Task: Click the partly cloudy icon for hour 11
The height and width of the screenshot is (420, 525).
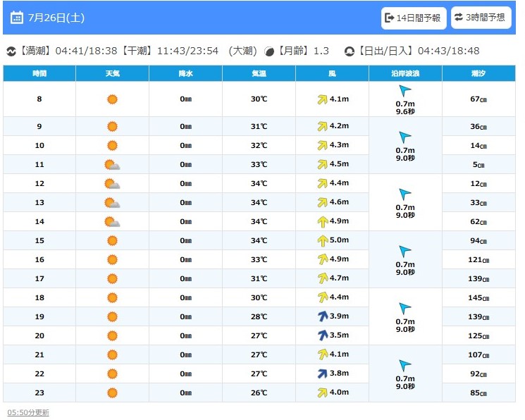Action: (112, 165)
